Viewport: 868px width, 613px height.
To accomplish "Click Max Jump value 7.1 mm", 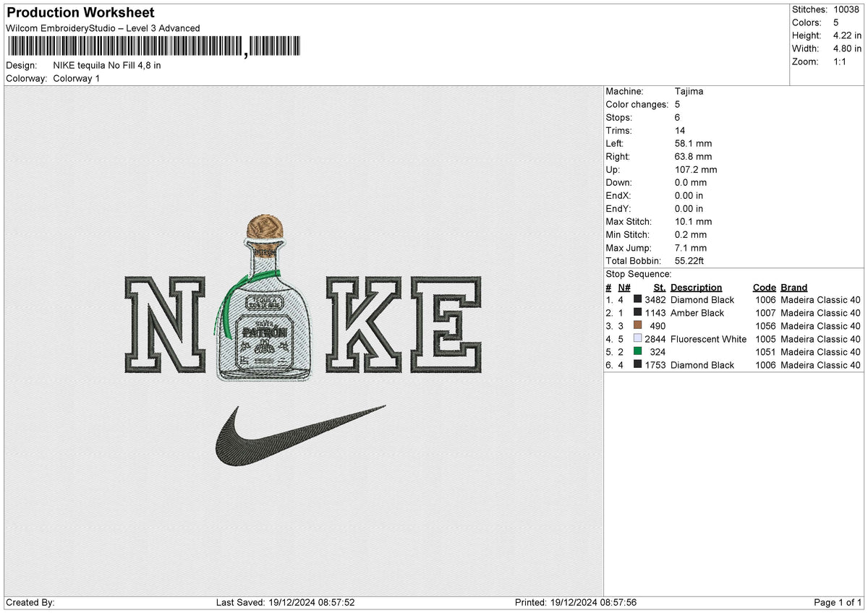I will (690, 247).
